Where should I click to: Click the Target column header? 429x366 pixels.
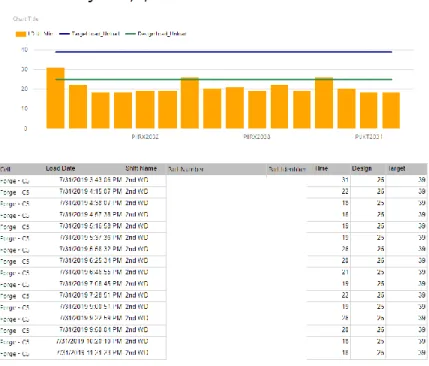(397, 169)
